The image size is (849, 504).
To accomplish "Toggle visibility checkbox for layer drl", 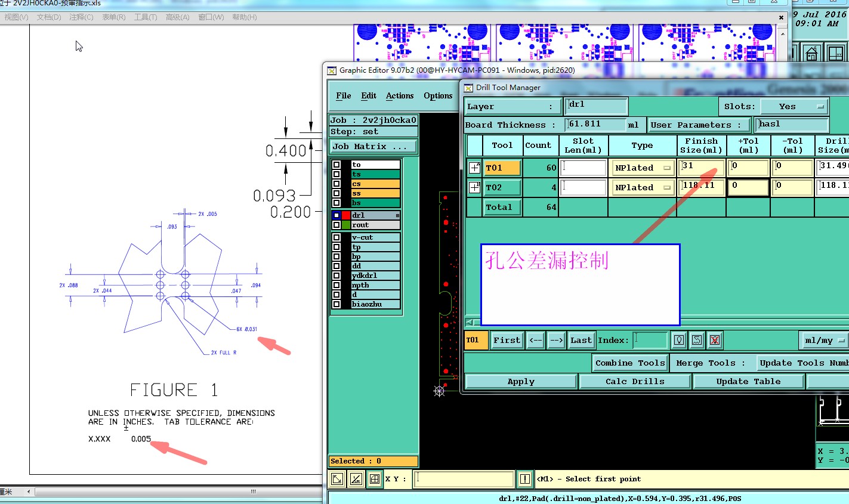I will pos(336,215).
